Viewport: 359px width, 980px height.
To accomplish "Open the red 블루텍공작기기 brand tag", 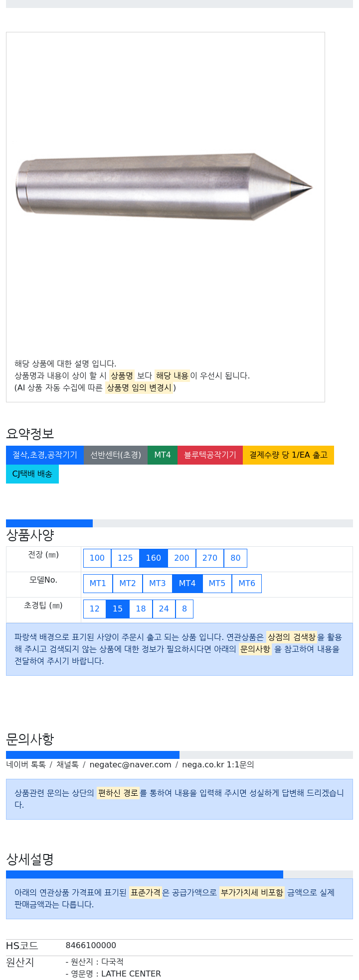I will point(210,455).
